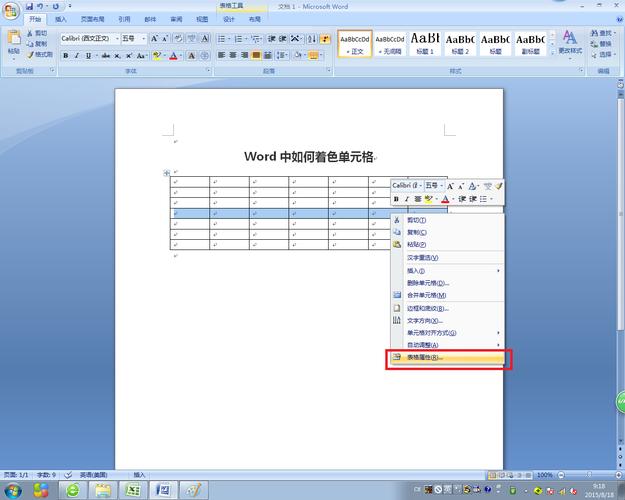Toggle Underline in ribbon Font group
This screenshot has width=625, height=500.
[88, 56]
